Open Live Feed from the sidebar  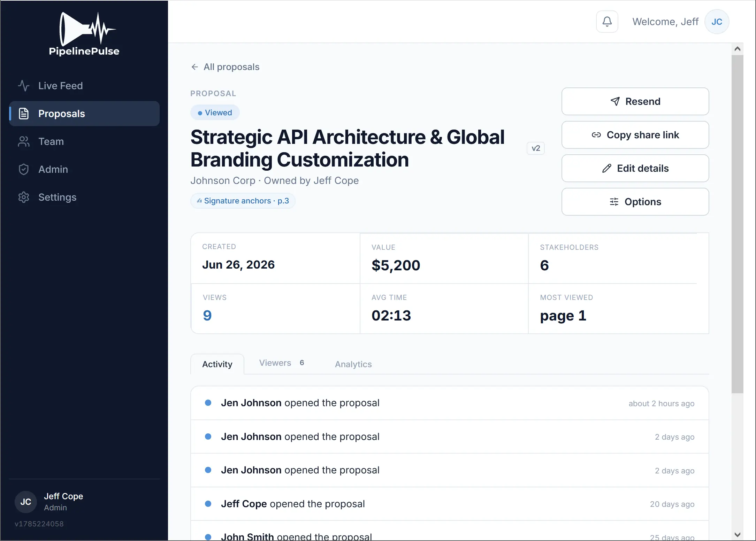(84, 86)
